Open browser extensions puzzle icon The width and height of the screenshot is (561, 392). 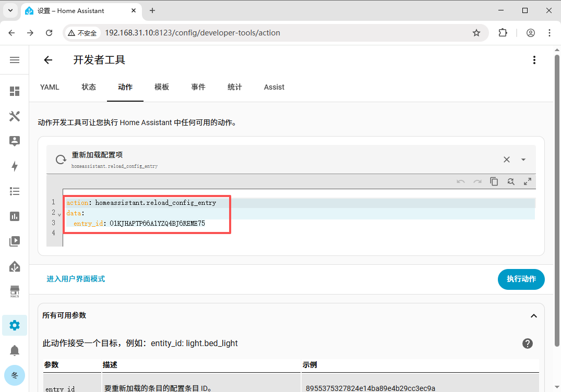pos(503,33)
